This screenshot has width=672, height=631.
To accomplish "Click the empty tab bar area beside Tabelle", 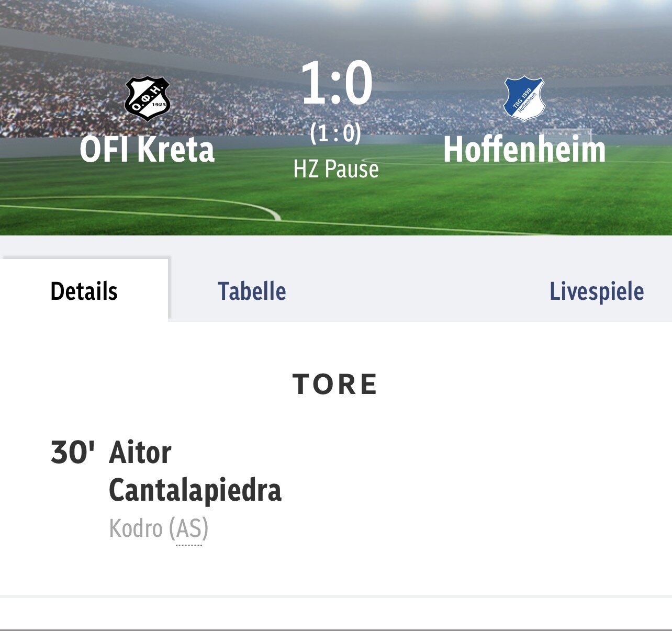I will [418, 291].
